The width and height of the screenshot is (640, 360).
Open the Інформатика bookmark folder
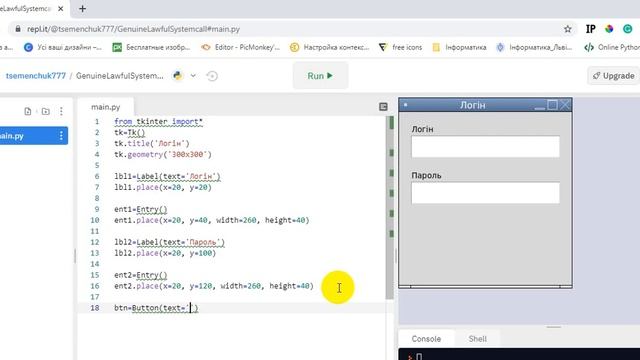point(459,47)
